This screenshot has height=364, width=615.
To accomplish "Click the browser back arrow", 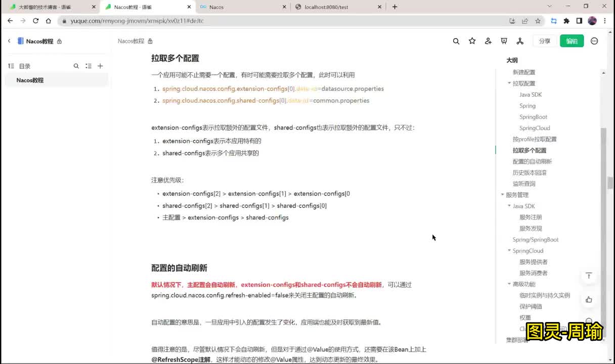I will click(10, 21).
